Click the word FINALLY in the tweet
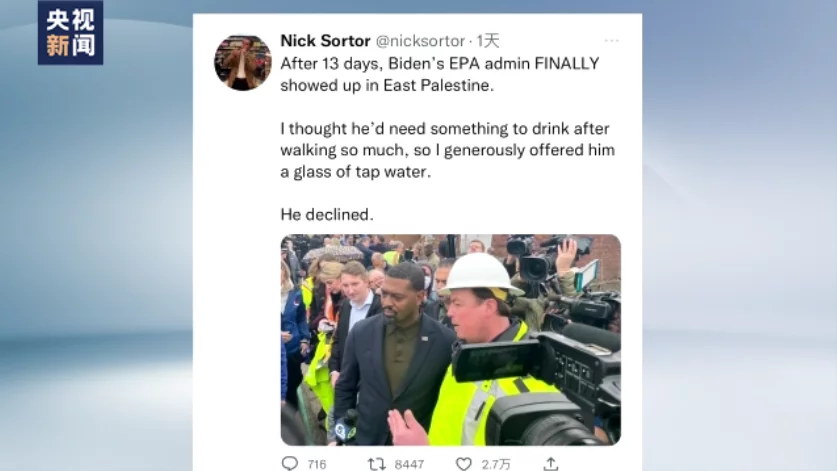837x471 pixels. (x=563, y=63)
